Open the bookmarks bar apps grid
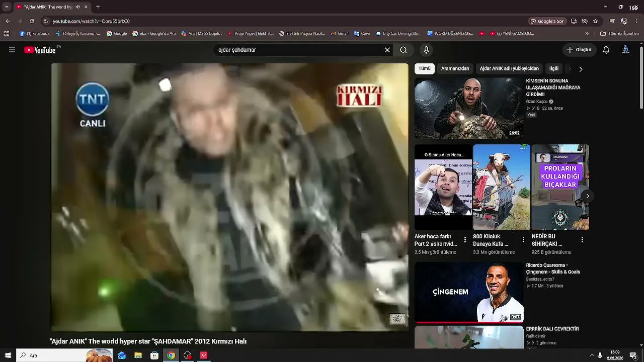Viewport: 644px width, 362px height. (x=7, y=34)
